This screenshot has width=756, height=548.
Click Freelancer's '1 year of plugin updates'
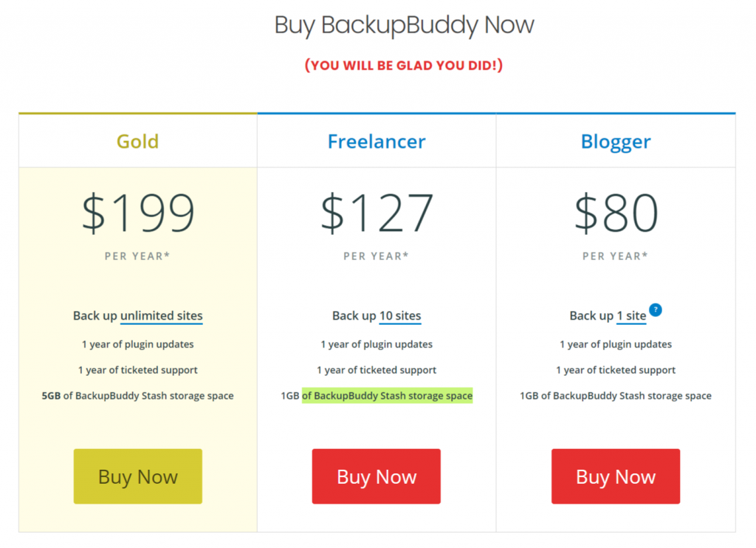pos(377,344)
